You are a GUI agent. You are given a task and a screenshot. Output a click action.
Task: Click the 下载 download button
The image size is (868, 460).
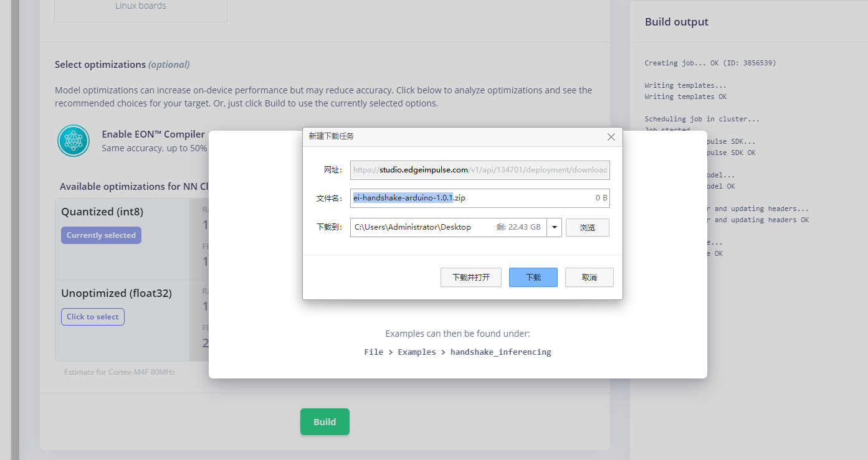[x=533, y=278]
